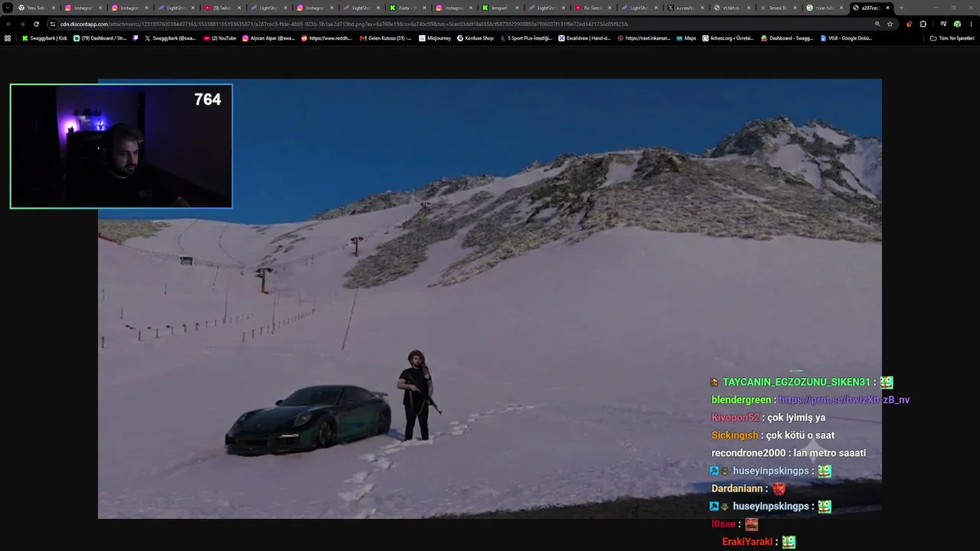Open the Tüm Yer İşaretleri bookmarks folder

(952, 37)
